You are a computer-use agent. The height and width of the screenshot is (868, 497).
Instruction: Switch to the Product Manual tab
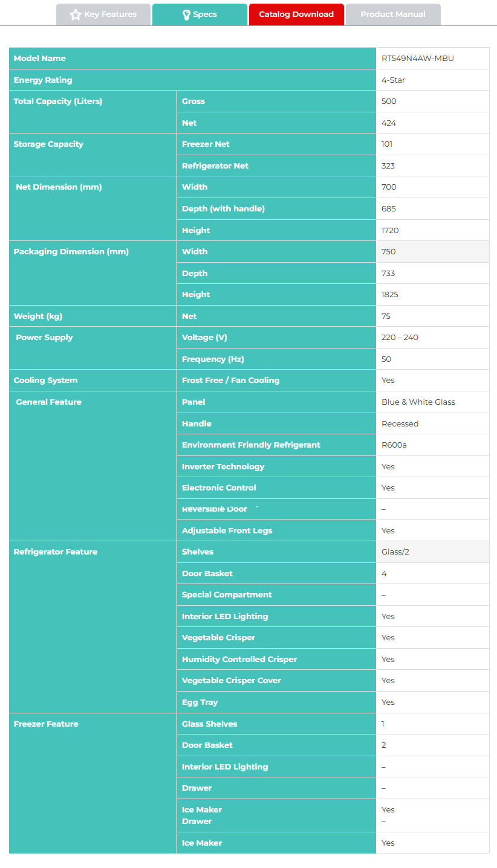pyautogui.click(x=393, y=14)
